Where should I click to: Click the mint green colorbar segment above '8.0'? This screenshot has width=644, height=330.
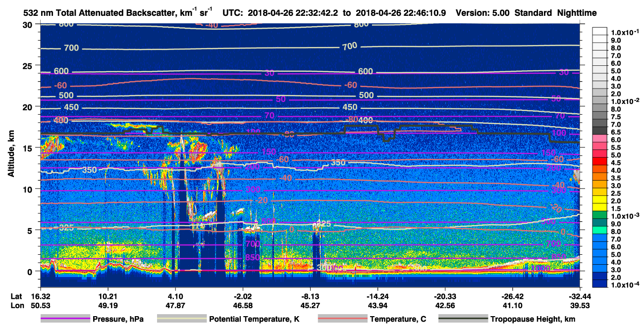[x=599, y=230]
